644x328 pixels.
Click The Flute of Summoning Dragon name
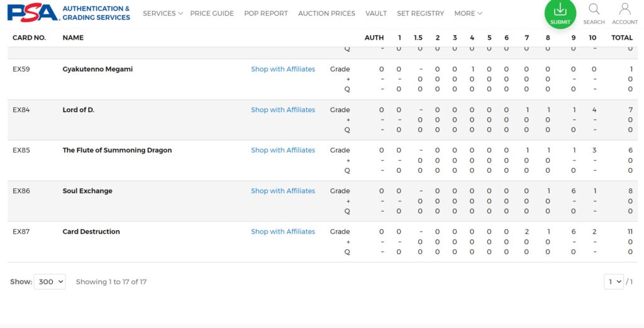[x=117, y=150]
